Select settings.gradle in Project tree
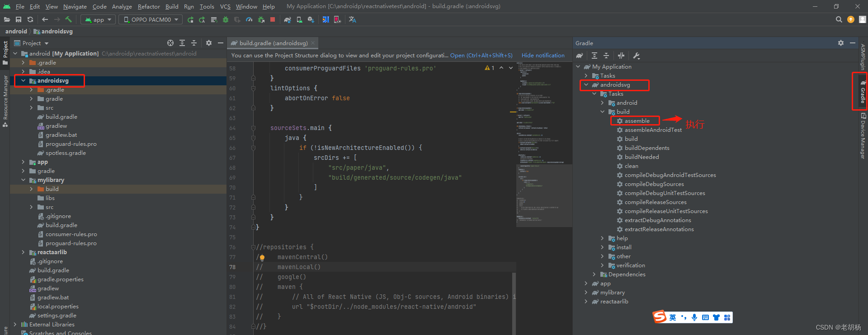This screenshot has width=868, height=335. pyautogui.click(x=57, y=316)
